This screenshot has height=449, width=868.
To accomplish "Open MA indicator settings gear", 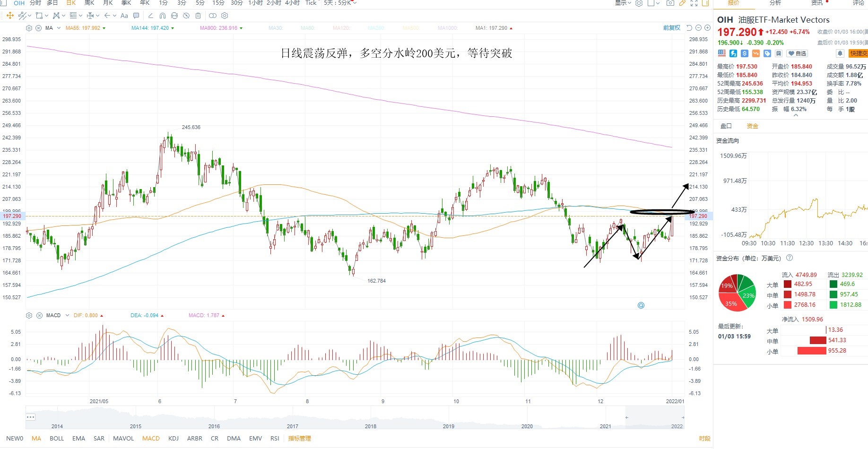I will (29, 28).
